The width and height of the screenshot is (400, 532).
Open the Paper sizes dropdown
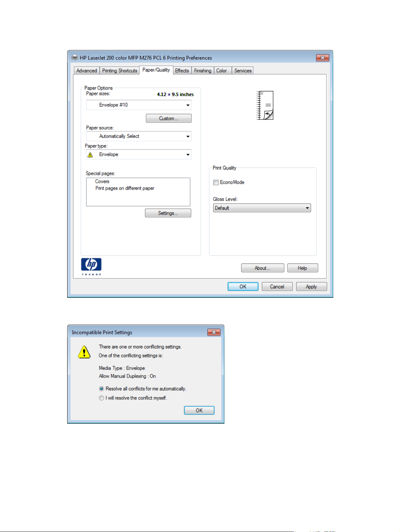pos(139,105)
